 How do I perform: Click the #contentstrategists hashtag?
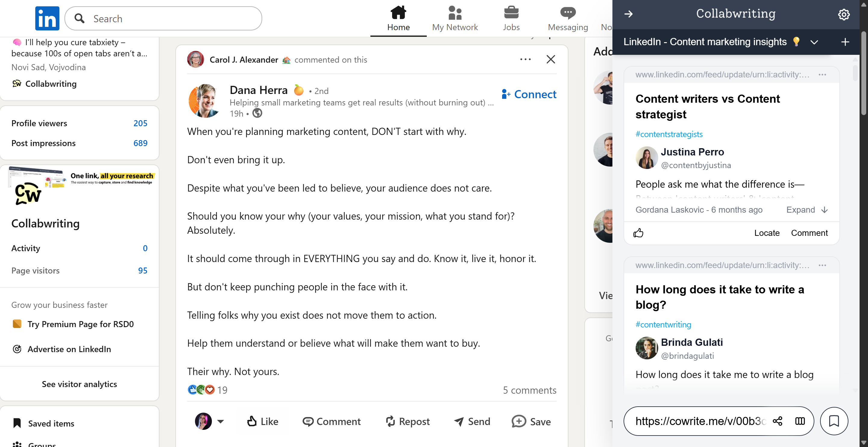pyautogui.click(x=669, y=134)
